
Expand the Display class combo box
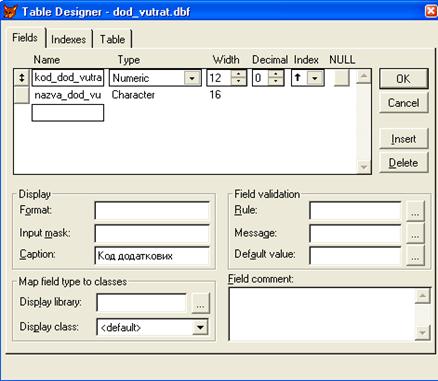(200, 327)
